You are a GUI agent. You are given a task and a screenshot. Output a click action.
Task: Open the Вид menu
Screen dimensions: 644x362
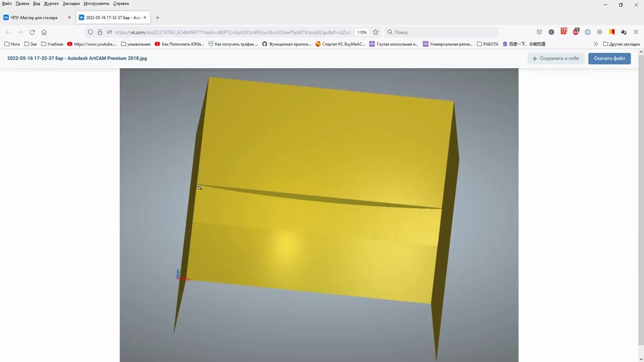37,4
